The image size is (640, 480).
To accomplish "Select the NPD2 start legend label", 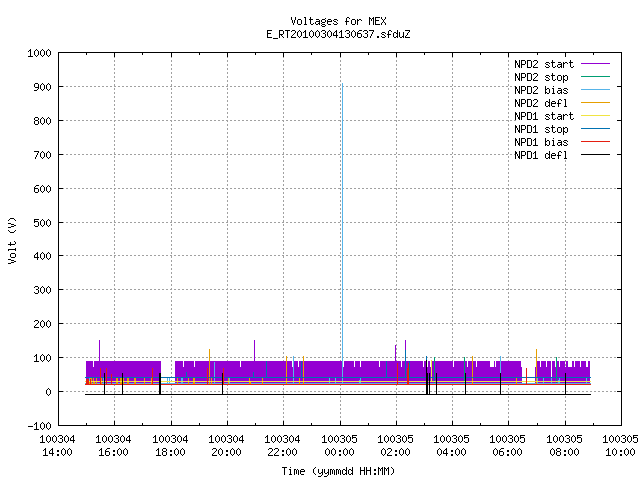I will [x=544, y=64].
